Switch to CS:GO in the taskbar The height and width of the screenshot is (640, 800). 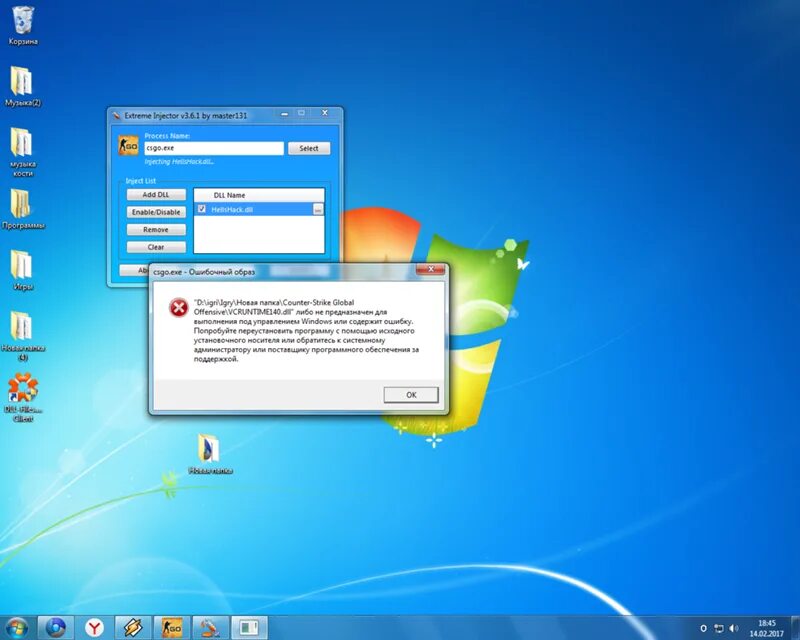172,628
